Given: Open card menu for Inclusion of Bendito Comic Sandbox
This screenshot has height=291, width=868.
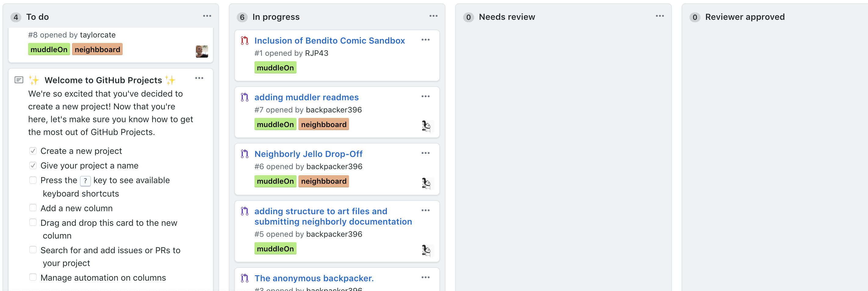Looking at the screenshot, I should (425, 40).
